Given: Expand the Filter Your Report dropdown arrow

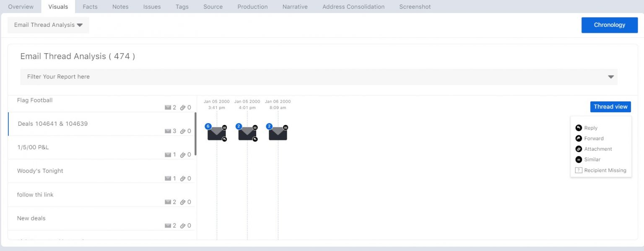Looking at the screenshot, I should point(611,77).
